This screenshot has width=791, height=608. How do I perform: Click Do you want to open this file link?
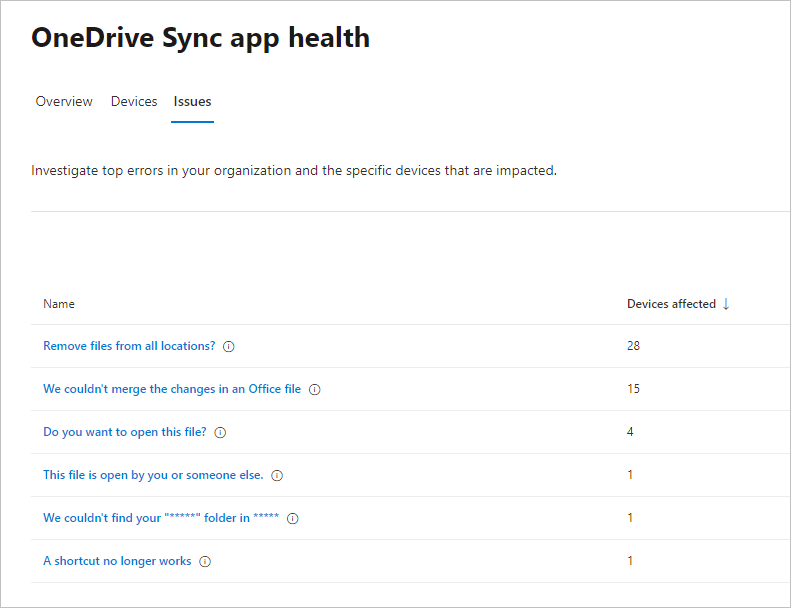pyautogui.click(x=125, y=432)
